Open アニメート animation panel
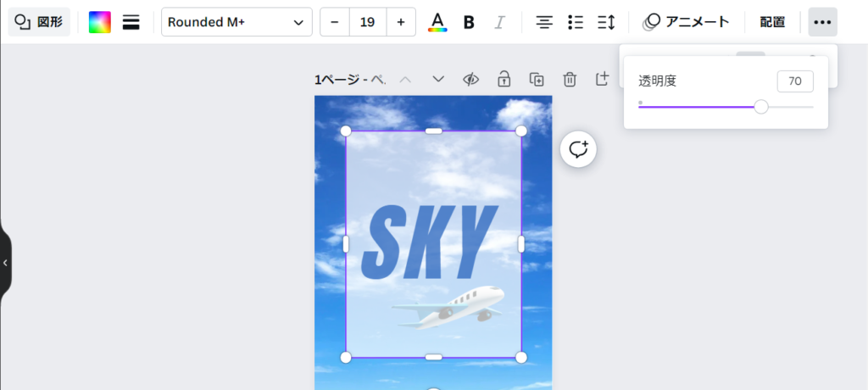 (687, 22)
